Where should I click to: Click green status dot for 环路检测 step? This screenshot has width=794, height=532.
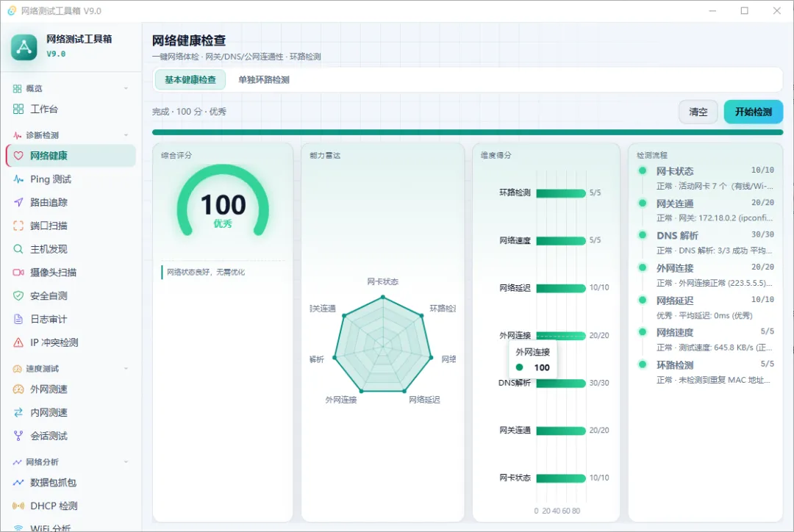point(642,364)
